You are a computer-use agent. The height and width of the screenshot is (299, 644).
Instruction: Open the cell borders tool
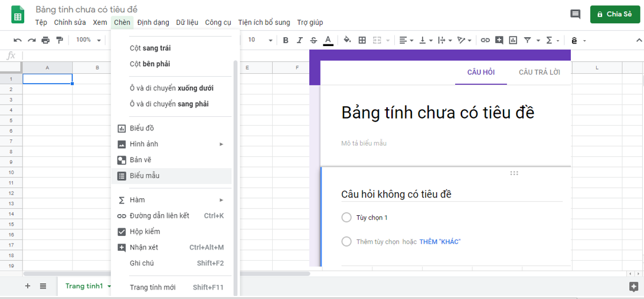(x=362, y=40)
